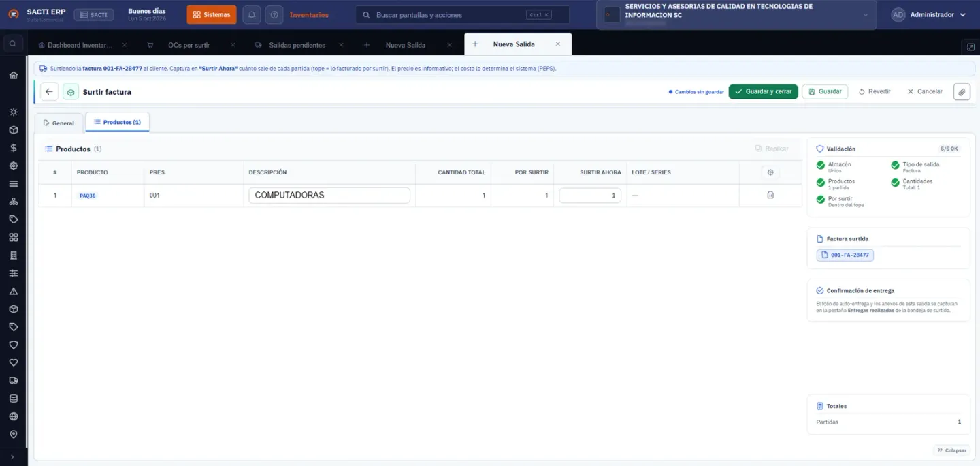The width and height of the screenshot is (980, 466).
Task: Click the home icon in the sidebar
Action: click(x=13, y=75)
